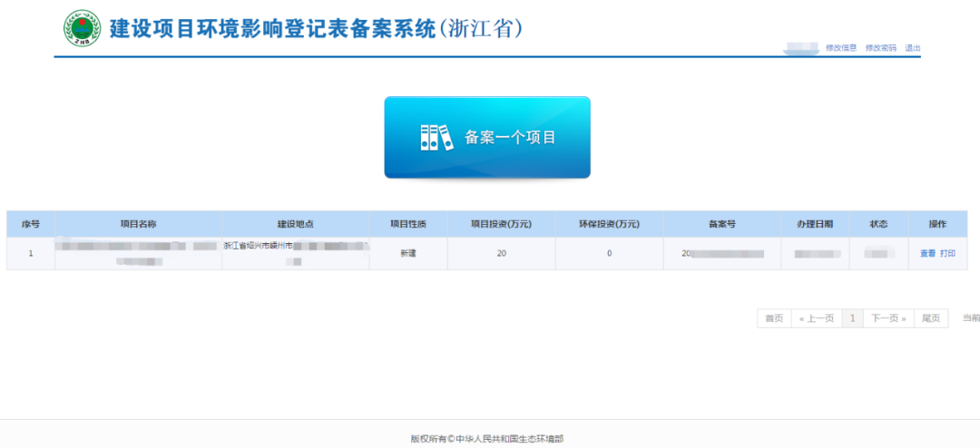The image size is (980, 448).
Task: Click the 项目投资(万元) column header
Action: (500, 224)
